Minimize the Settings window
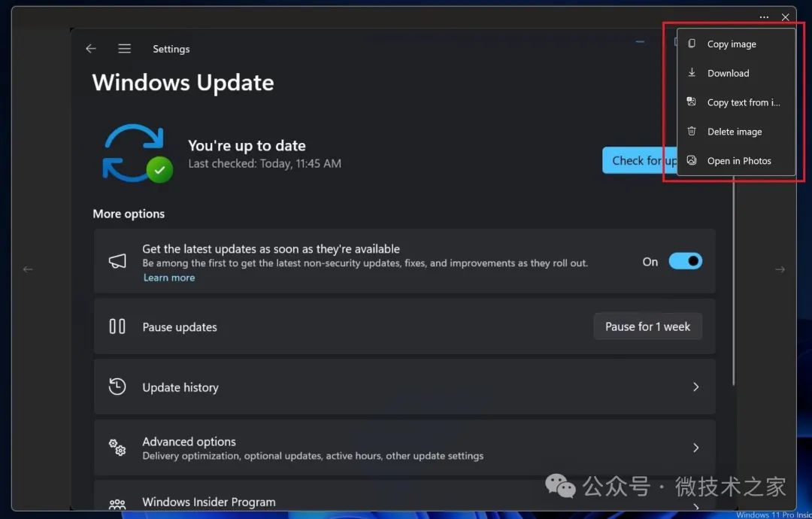This screenshot has width=812, height=519. [640, 41]
